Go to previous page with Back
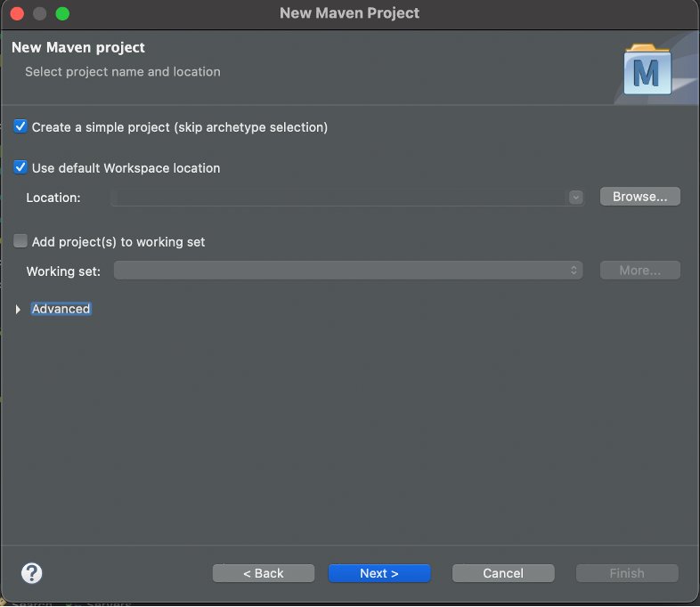The width and height of the screenshot is (700, 607). pyautogui.click(x=264, y=573)
